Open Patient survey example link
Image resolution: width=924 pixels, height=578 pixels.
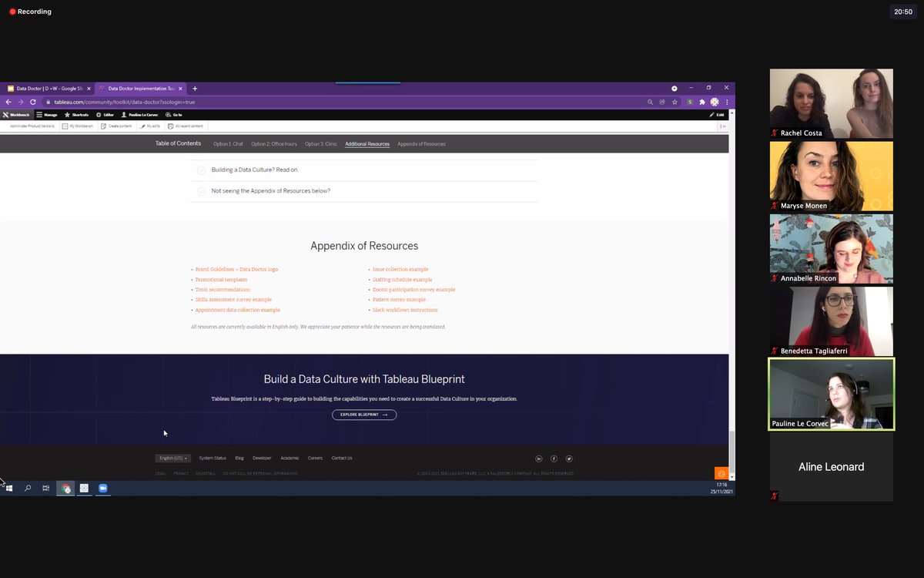pyautogui.click(x=399, y=300)
